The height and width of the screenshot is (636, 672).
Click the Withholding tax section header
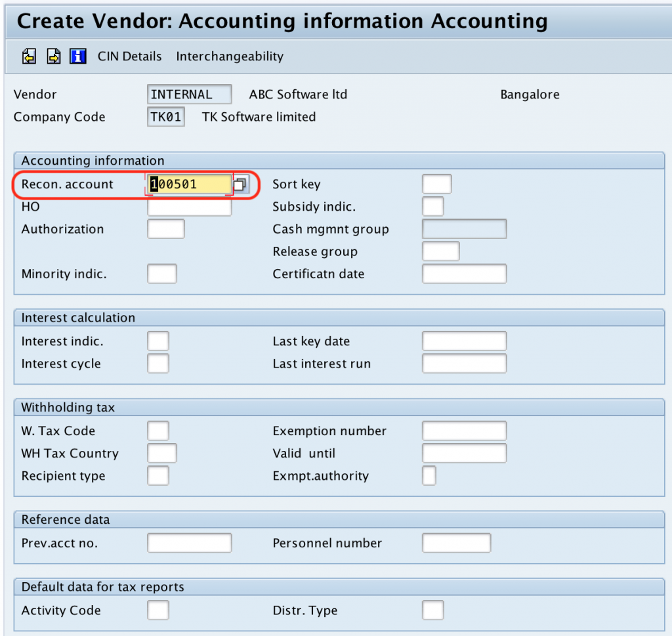[69, 407]
